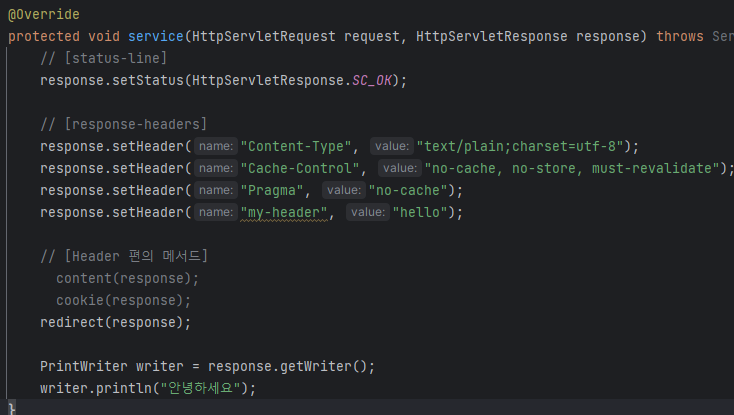734x415 pixels.
Task: Click the "no-cache, no-store, must-revalidate" string
Action: tap(572, 168)
